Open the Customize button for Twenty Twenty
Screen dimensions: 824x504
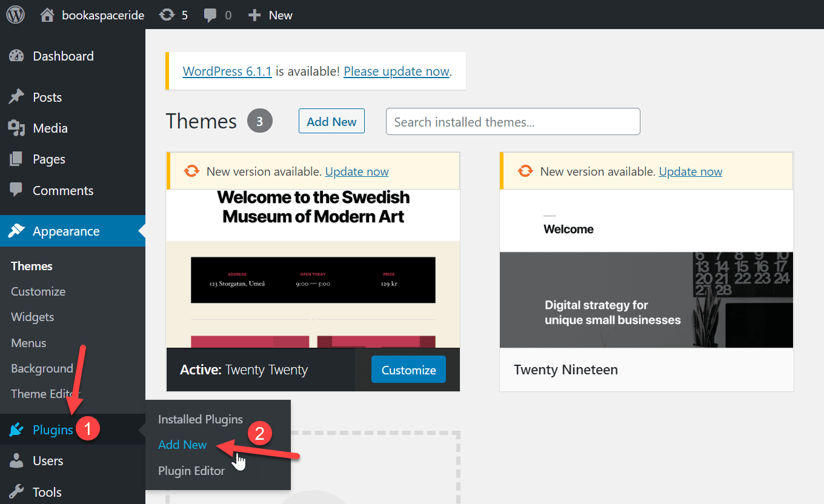pyautogui.click(x=408, y=369)
